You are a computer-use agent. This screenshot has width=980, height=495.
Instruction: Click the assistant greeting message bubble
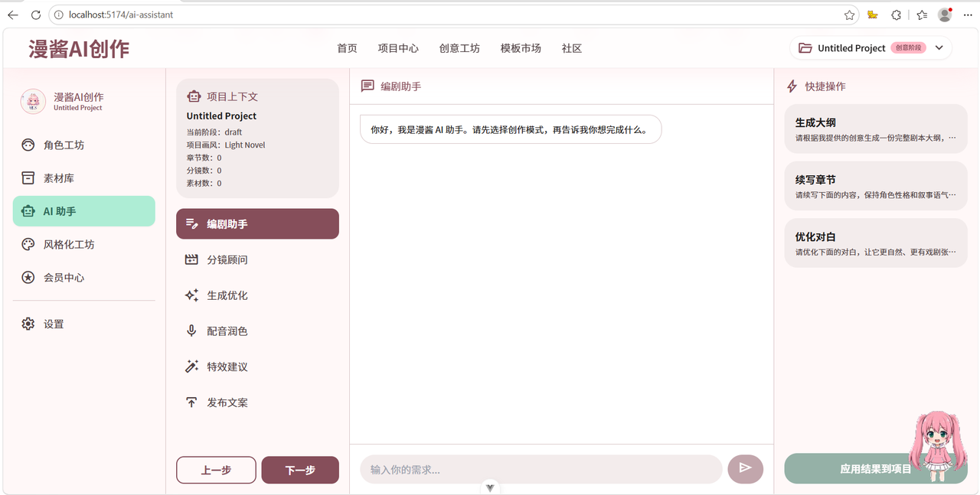tap(511, 129)
